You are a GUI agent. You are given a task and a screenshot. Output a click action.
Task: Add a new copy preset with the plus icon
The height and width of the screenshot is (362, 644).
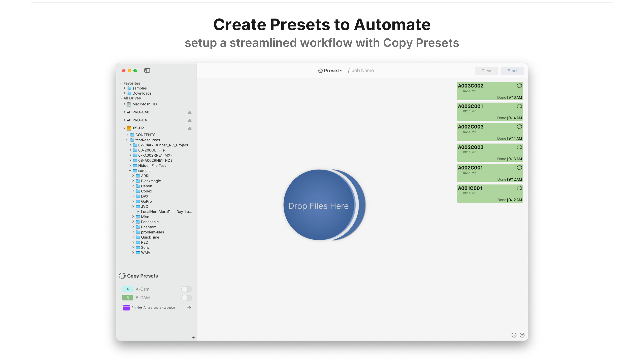tap(193, 337)
